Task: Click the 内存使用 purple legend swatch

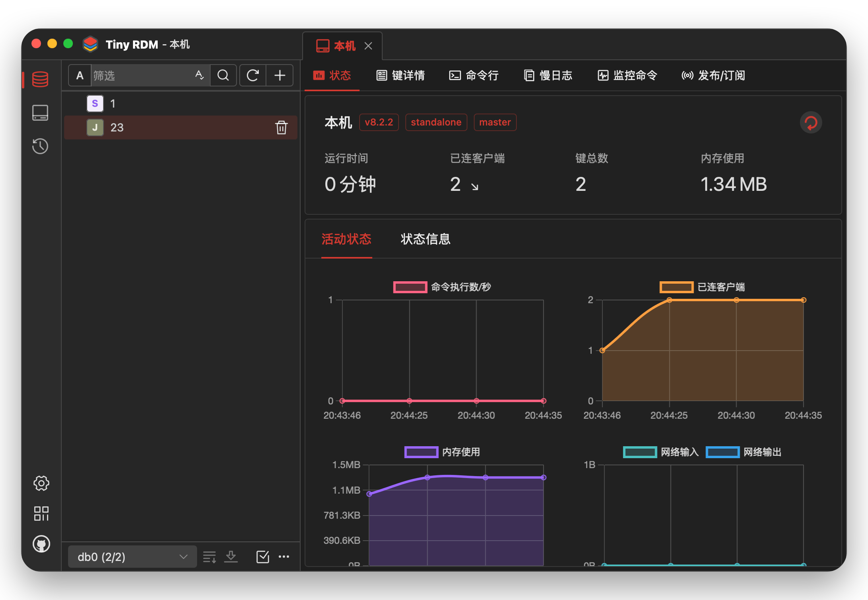Action: [421, 452]
